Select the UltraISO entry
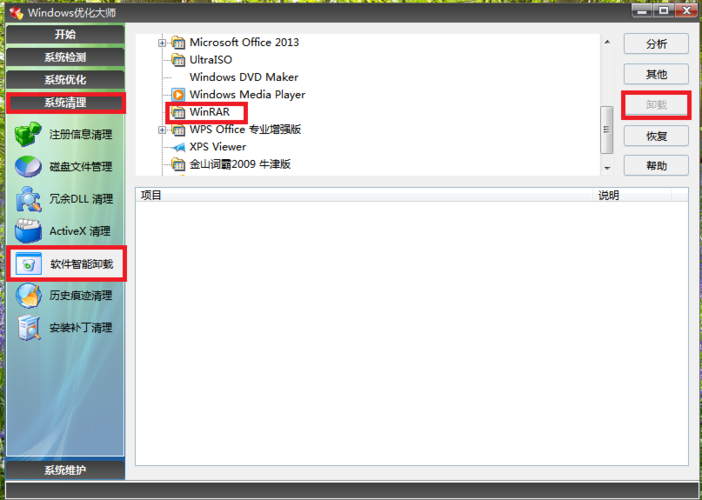Screen dimensions: 702x500 click(211, 60)
